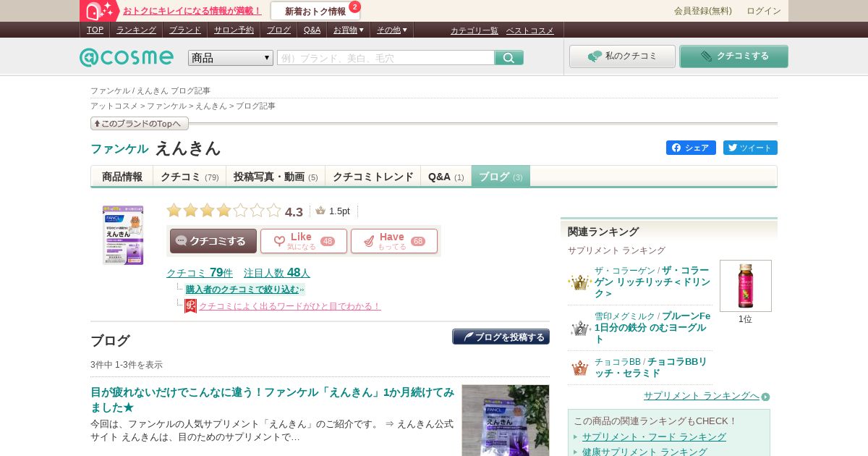Image resolution: width=868 pixels, height=456 pixels.
Task: Tweet this page
Action: click(750, 148)
